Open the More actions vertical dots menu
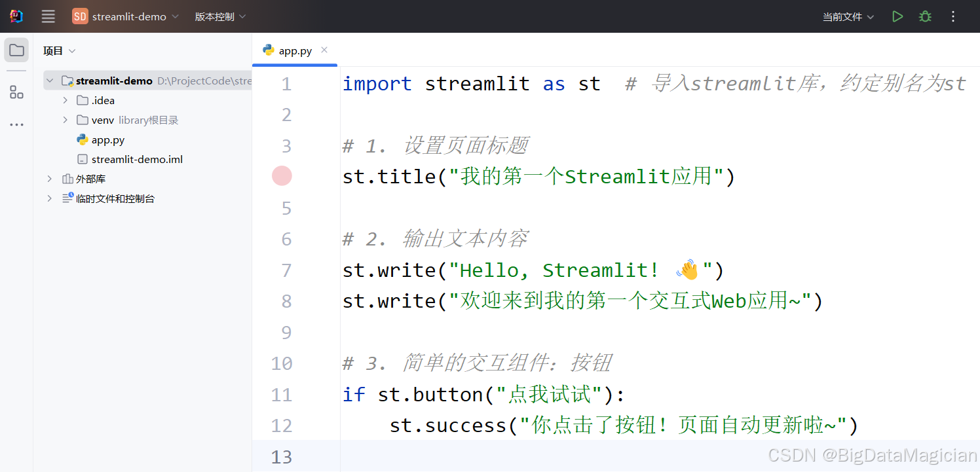980x472 pixels. click(x=952, y=16)
